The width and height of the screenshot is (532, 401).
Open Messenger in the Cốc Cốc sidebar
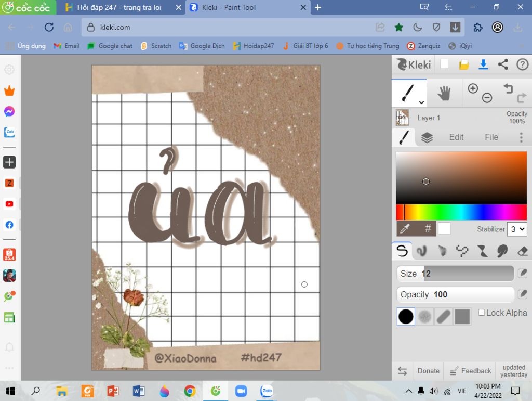[x=9, y=111]
